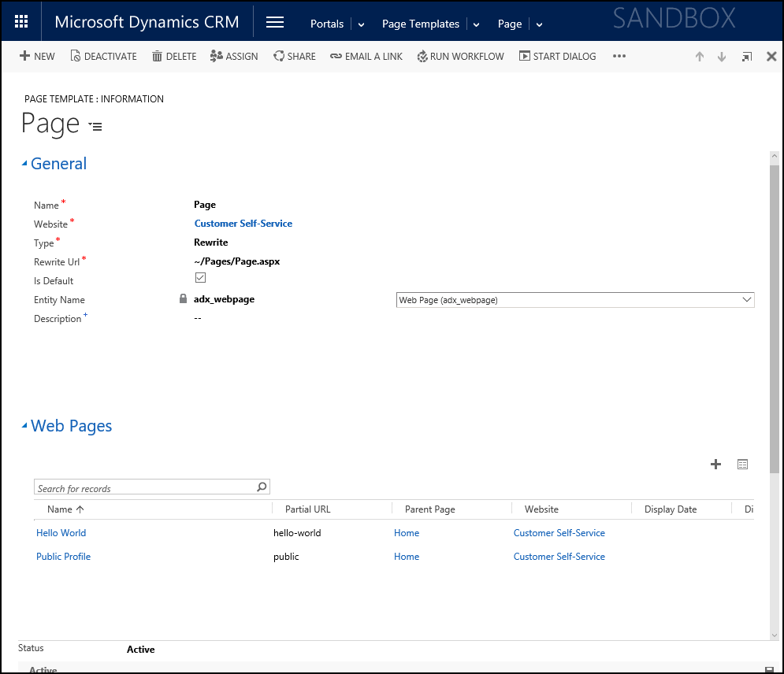Click the Office 365 app launcher icon
Screen dimensions: 784x674
click(20, 21)
